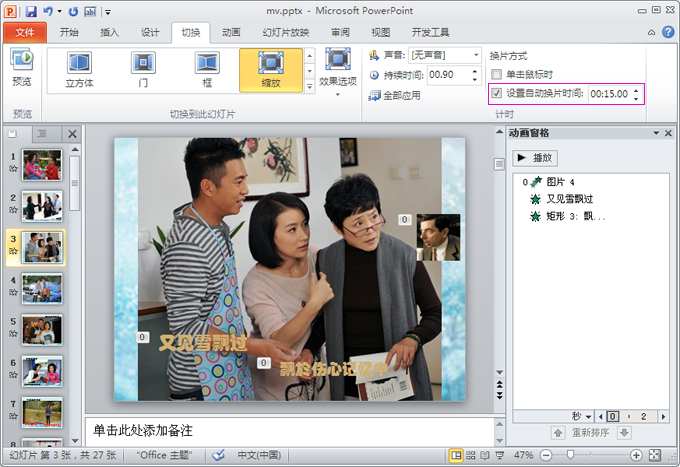Open the 文件 menu tab
This screenshot has width=680, height=467.
25,33
